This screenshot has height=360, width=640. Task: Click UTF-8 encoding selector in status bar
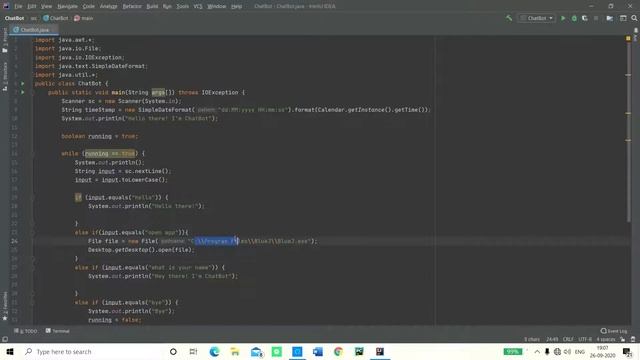pyautogui.click(x=585, y=339)
